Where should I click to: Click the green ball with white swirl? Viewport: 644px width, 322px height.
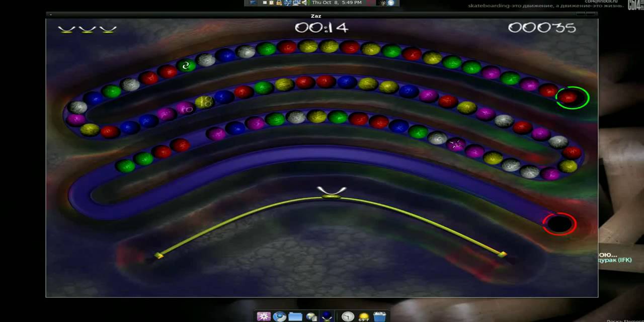coord(187,65)
